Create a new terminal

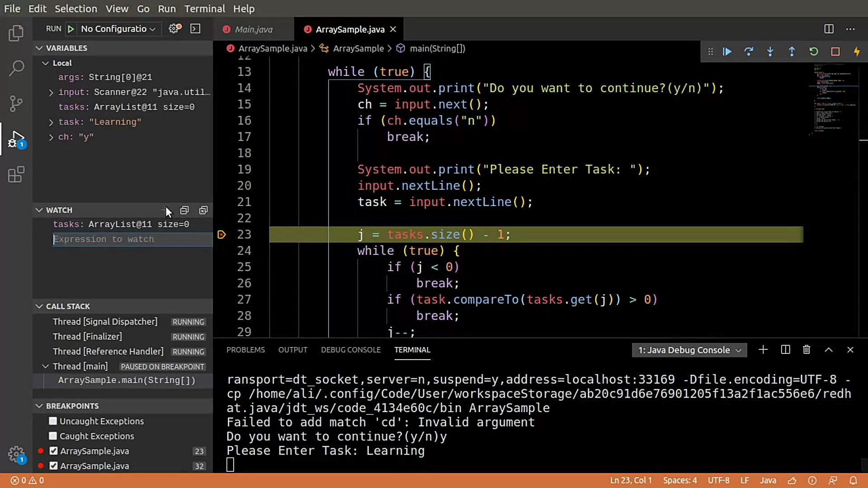click(763, 350)
